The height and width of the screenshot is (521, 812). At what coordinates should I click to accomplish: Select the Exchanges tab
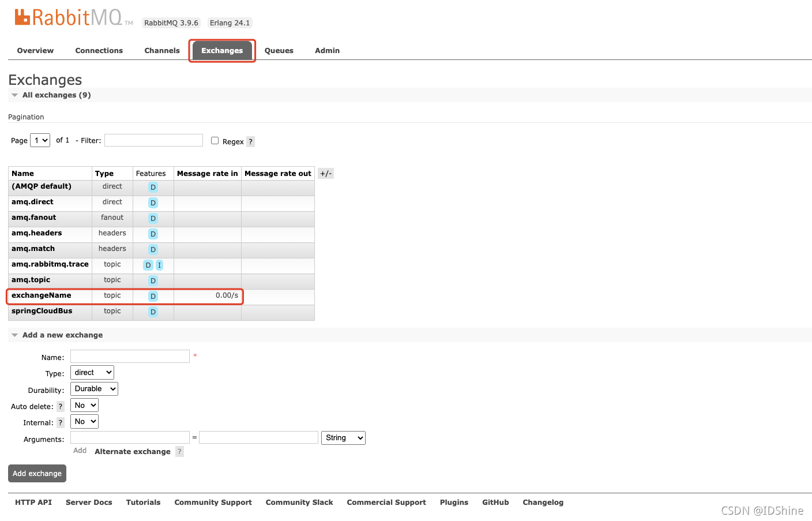point(222,51)
